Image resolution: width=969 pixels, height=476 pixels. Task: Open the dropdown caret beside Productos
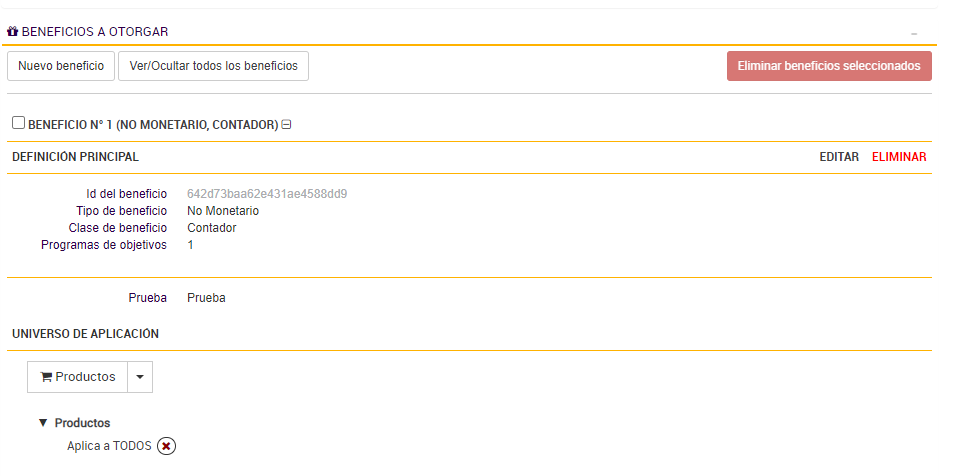(x=140, y=377)
